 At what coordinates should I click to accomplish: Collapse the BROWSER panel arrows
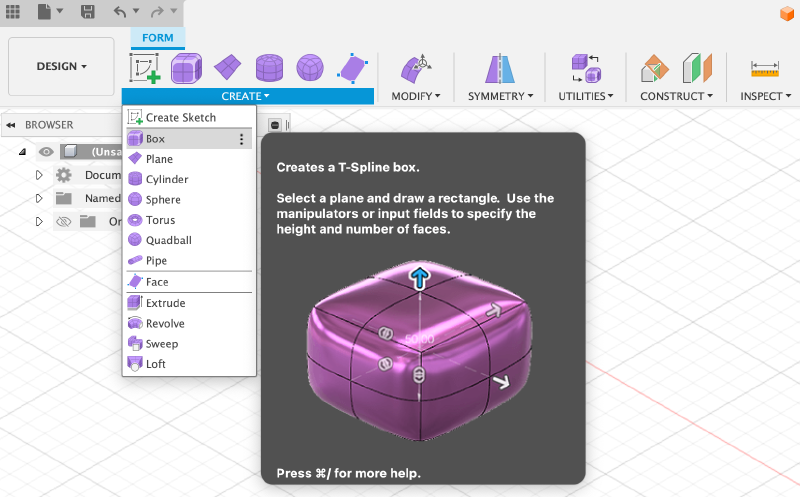click(11, 125)
